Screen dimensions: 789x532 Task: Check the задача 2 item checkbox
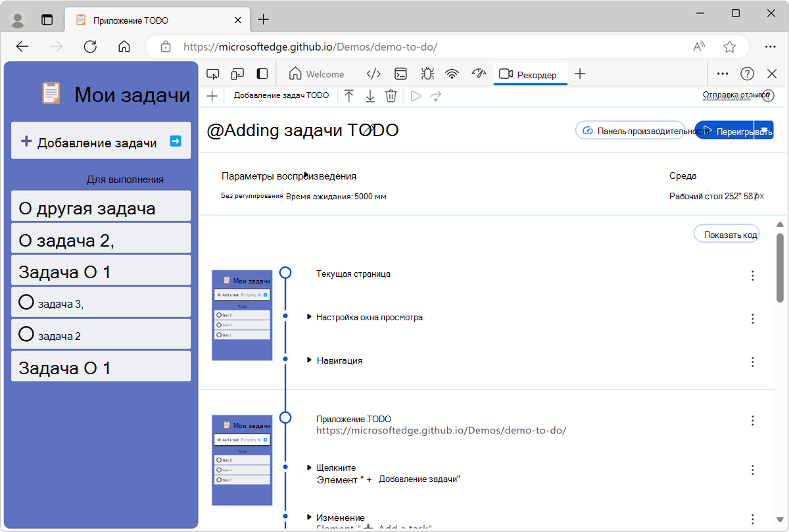pyautogui.click(x=26, y=334)
